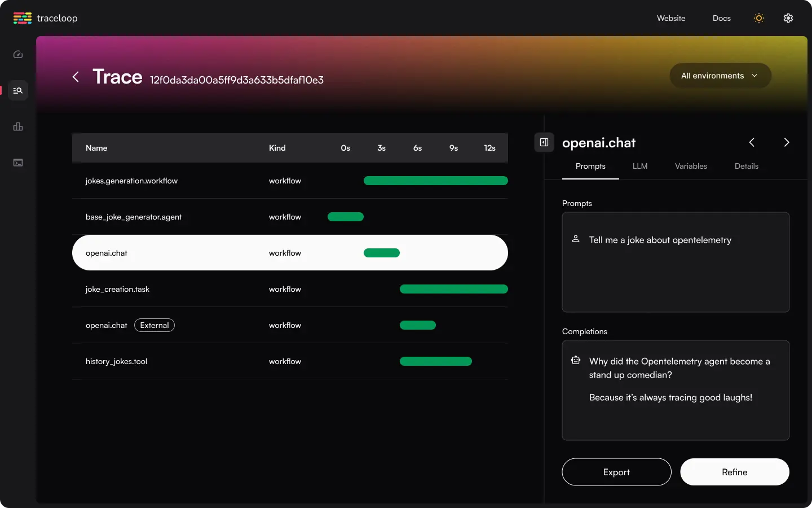The image size is (812, 508).
Task: Click the Export button
Action: [616, 472]
